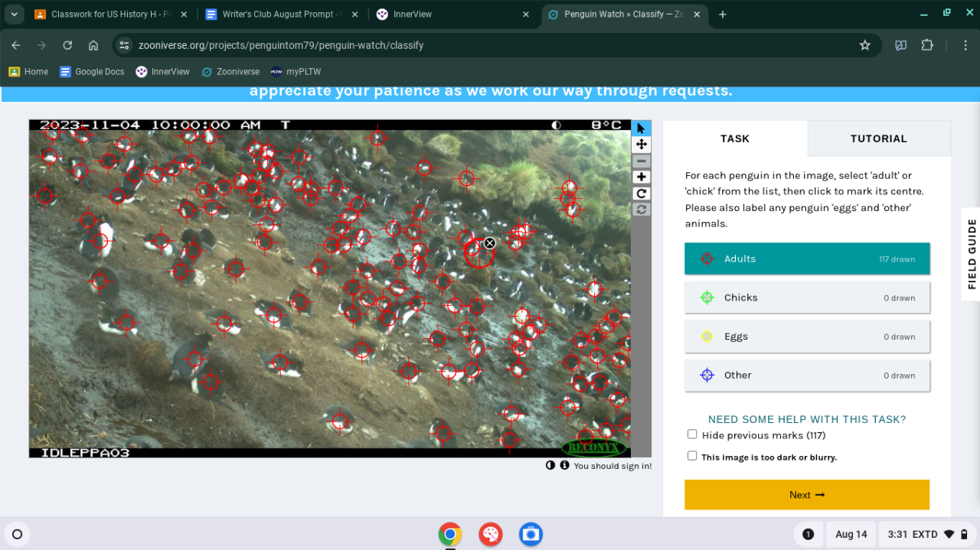Image resolution: width=980 pixels, height=550 pixels.
Task: Open the Home bookmark
Action: [x=28, y=72]
